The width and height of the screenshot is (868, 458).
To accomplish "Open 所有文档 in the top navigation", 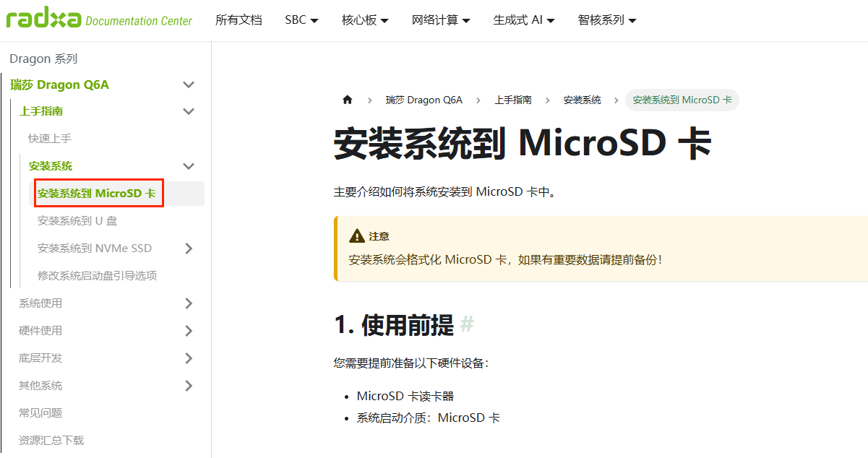I will [239, 20].
